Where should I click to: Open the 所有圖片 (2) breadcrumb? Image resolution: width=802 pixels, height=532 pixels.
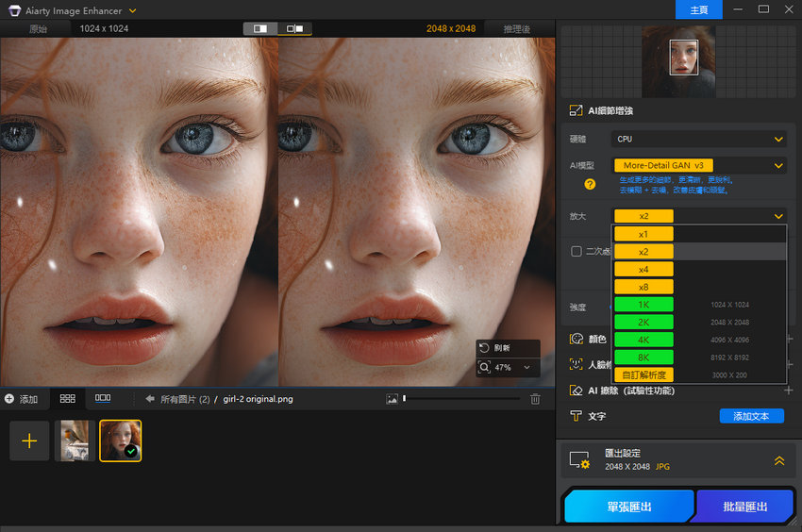pos(185,399)
